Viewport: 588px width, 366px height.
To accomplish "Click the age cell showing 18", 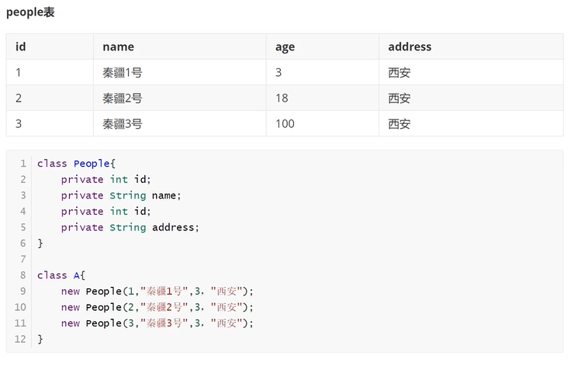I will click(x=282, y=98).
